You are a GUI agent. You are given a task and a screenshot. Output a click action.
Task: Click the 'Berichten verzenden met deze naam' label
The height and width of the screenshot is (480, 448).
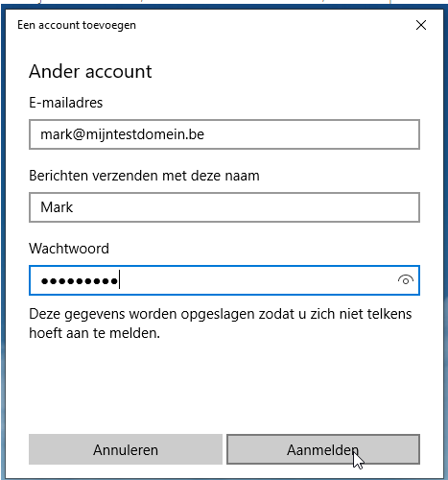(x=144, y=176)
